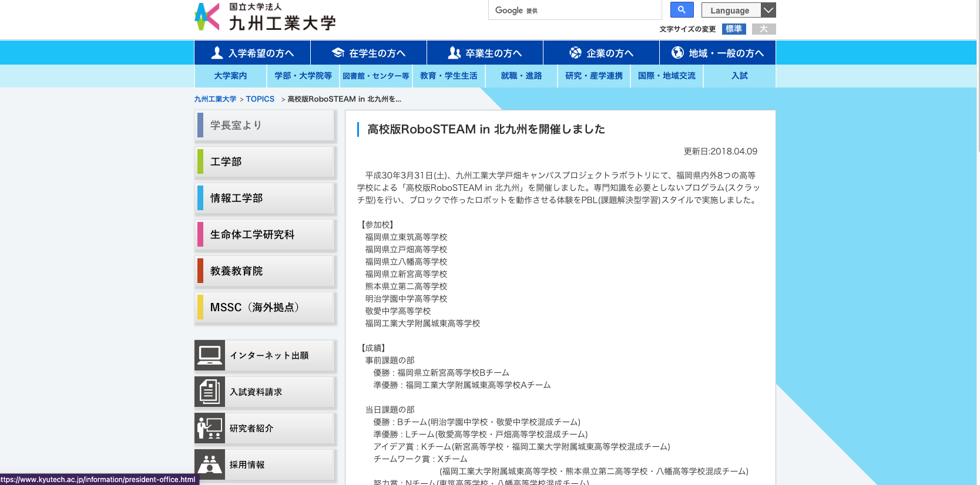Open the 卒業生の方へ menu

point(485,53)
